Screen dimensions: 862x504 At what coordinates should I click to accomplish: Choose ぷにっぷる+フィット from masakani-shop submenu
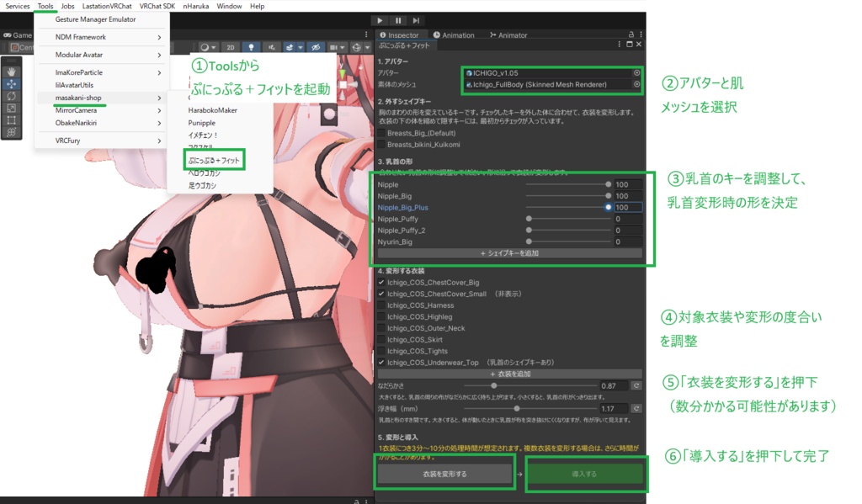(x=214, y=161)
